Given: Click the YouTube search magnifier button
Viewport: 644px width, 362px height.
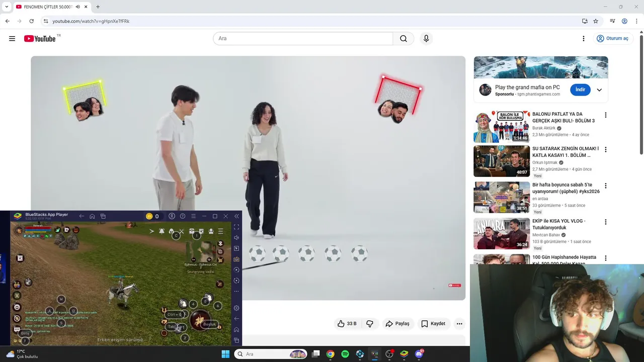Looking at the screenshot, I should (404, 39).
